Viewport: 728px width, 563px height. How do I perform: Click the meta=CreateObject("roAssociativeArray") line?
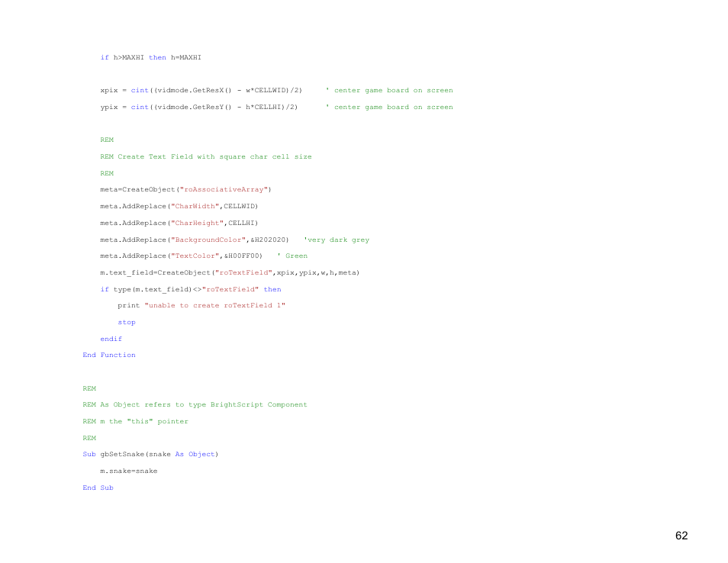click(185, 189)
